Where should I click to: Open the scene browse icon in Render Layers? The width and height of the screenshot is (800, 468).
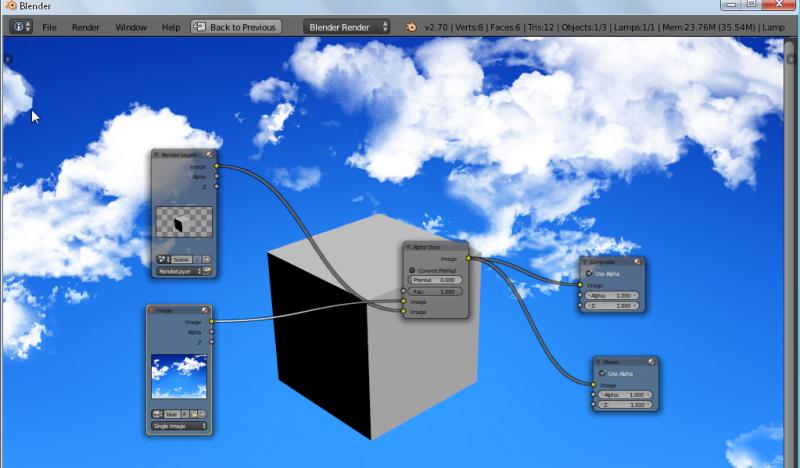[x=163, y=259]
